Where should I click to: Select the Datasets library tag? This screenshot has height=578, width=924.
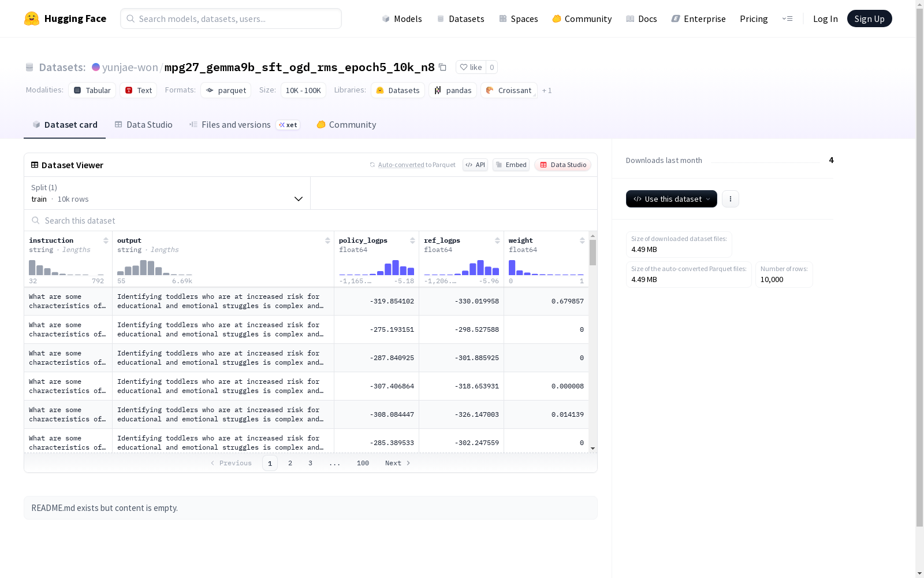(x=398, y=90)
